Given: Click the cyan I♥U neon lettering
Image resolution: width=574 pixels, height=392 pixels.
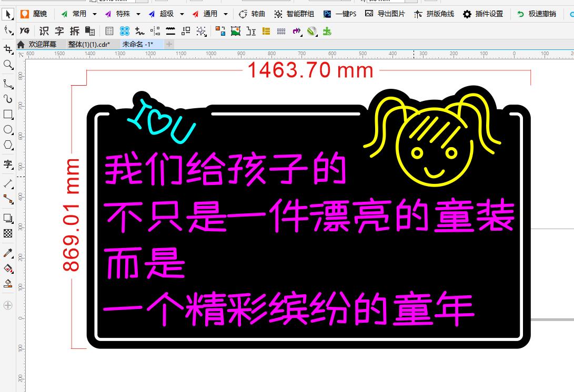Looking at the screenshot, I should pyautogui.click(x=162, y=121).
